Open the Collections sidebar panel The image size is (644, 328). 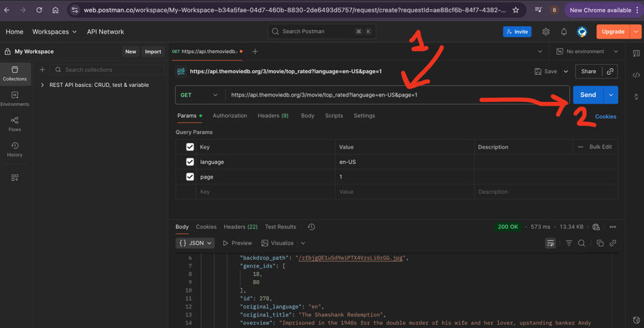(14, 73)
